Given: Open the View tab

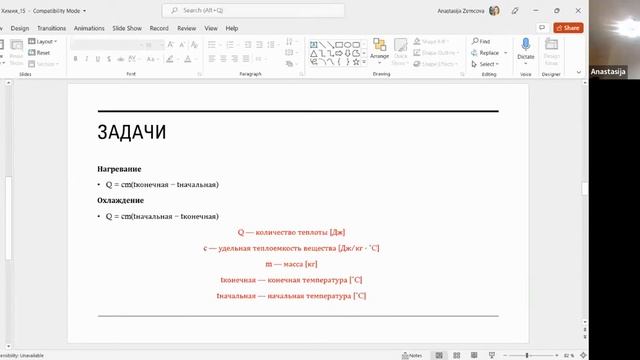Looking at the screenshot, I should (211, 28).
